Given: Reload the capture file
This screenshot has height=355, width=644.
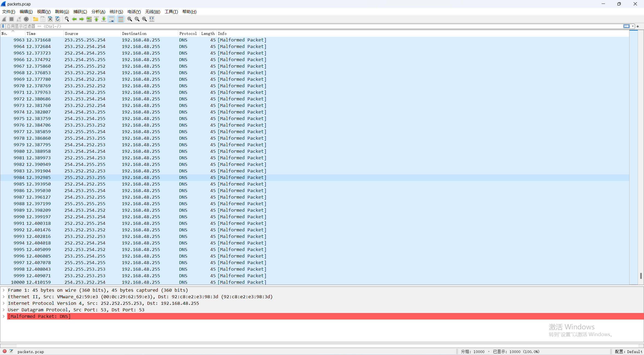Looking at the screenshot, I should click(x=58, y=19).
